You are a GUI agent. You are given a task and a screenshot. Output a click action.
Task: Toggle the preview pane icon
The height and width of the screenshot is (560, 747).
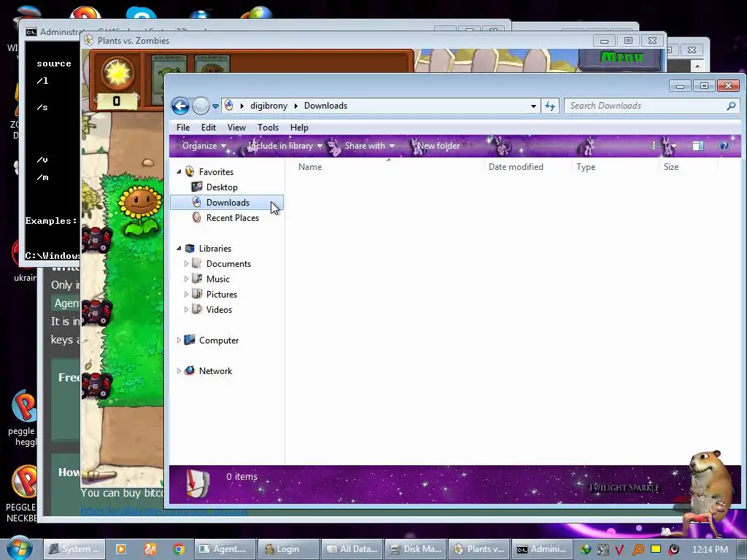(698, 146)
